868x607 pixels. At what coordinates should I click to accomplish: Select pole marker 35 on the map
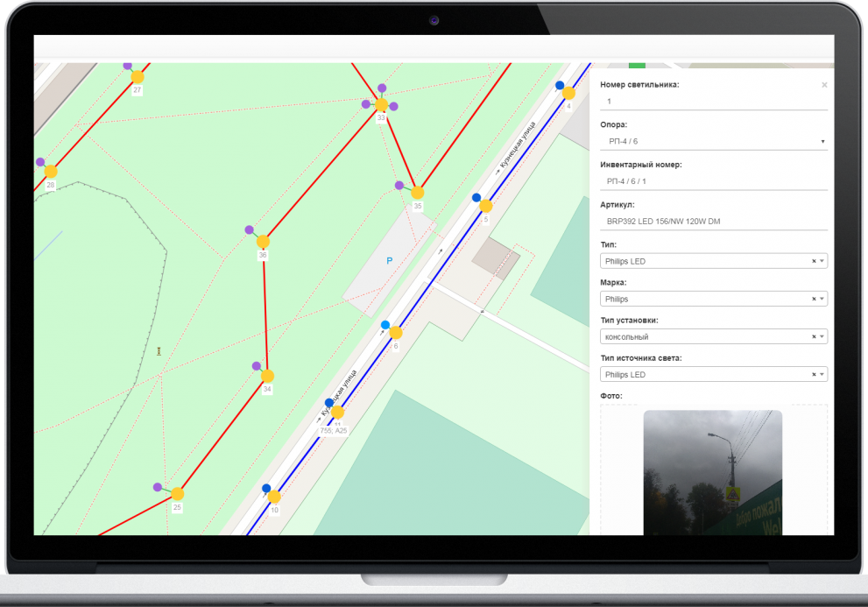(418, 193)
